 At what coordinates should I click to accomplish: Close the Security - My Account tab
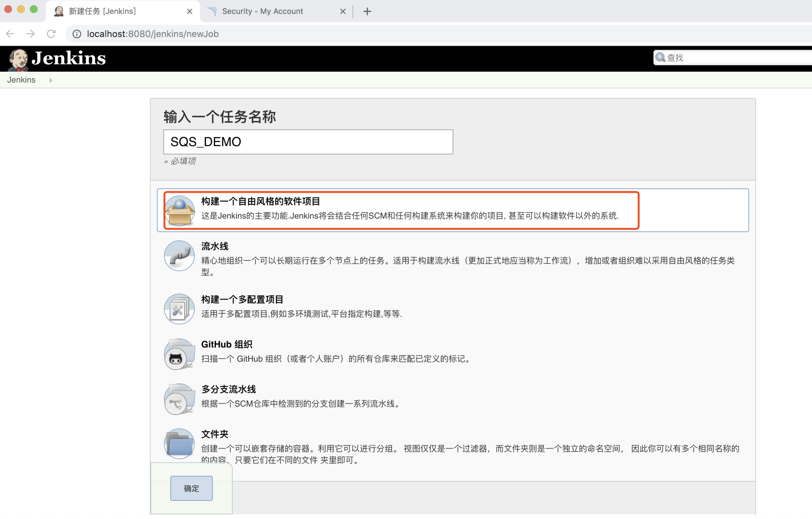pyautogui.click(x=343, y=11)
